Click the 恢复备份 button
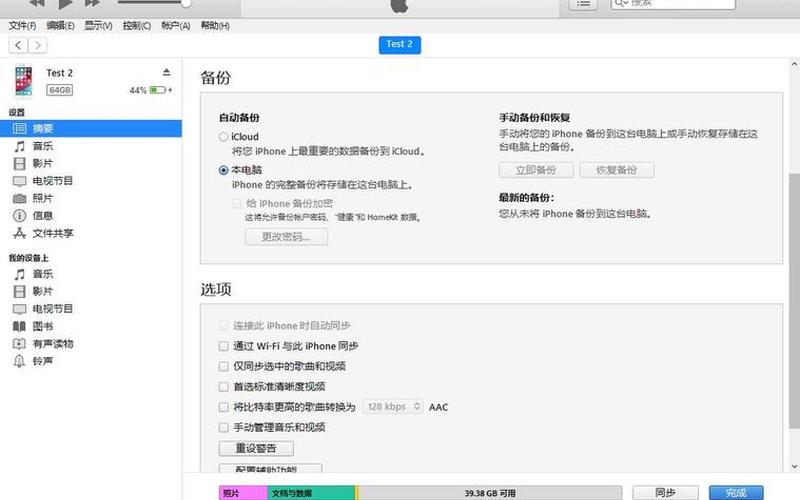The width and height of the screenshot is (800, 500). coord(617,170)
